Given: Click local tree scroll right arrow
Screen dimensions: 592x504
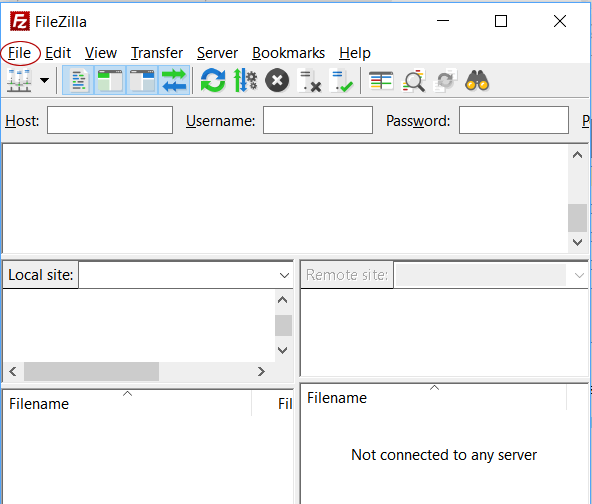Looking at the screenshot, I should (261, 371).
